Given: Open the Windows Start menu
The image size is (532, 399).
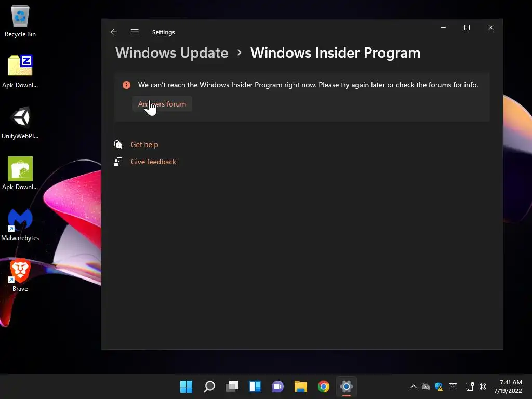Looking at the screenshot, I should click(x=187, y=387).
